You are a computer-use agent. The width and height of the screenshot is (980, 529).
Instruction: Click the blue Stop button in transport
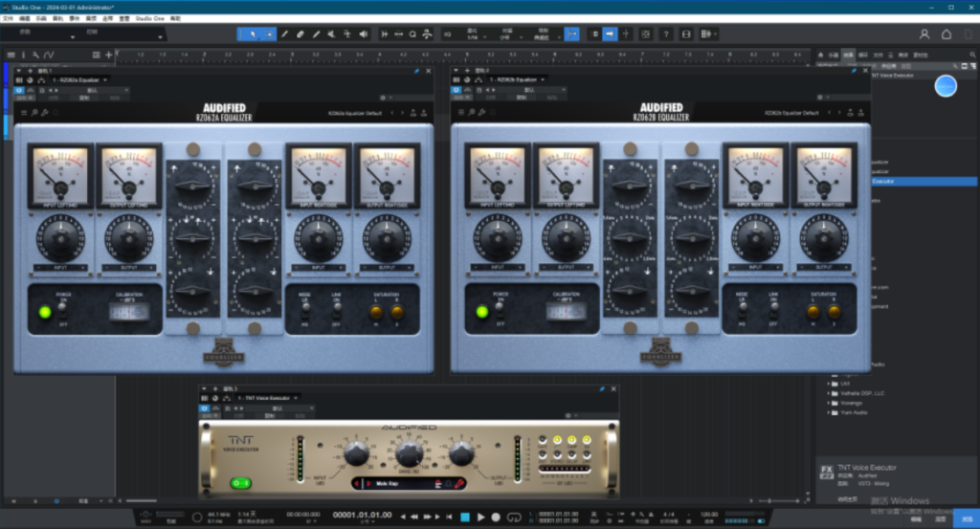[465, 517]
